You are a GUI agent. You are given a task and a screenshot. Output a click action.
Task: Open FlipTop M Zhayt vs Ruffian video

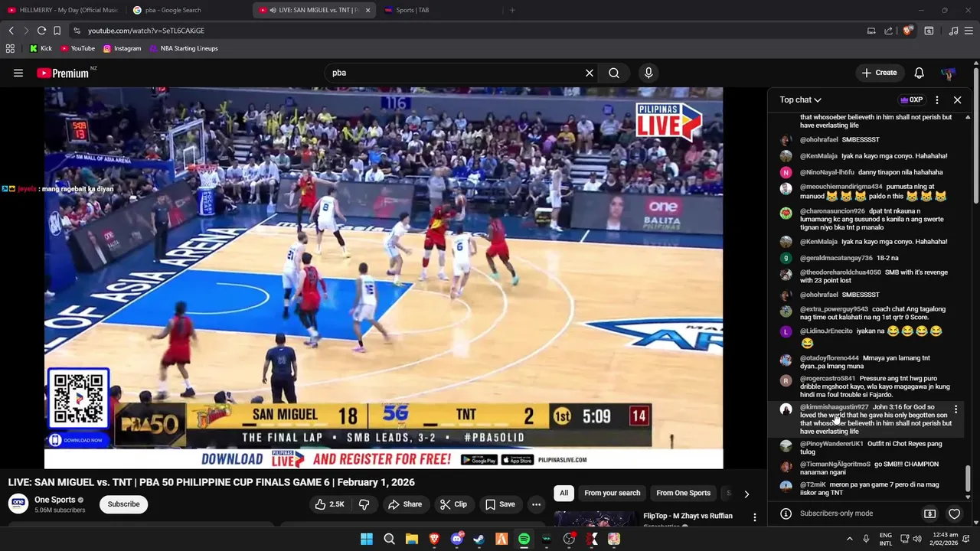[688, 516]
